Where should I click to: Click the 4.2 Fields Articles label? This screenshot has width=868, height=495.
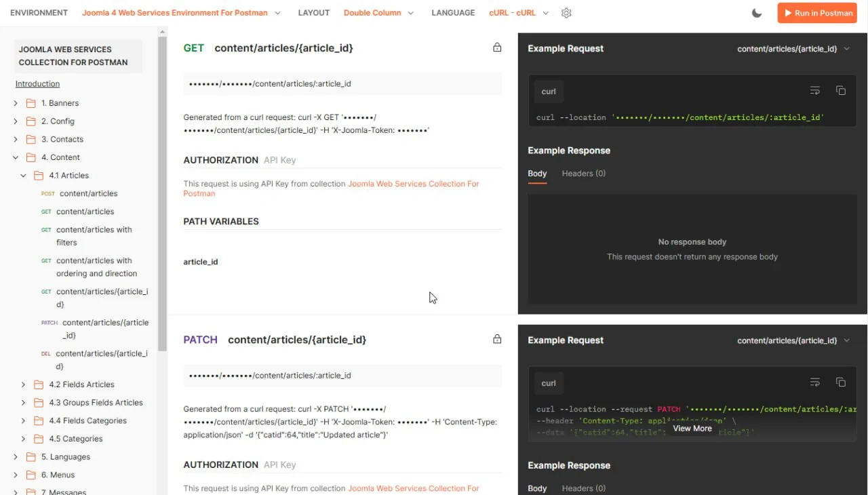coord(81,384)
